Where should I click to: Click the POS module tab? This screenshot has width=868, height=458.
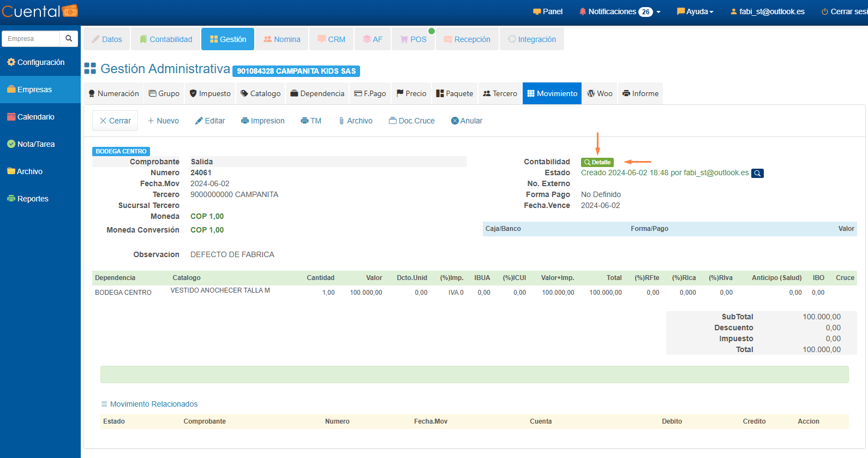pos(413,39)
